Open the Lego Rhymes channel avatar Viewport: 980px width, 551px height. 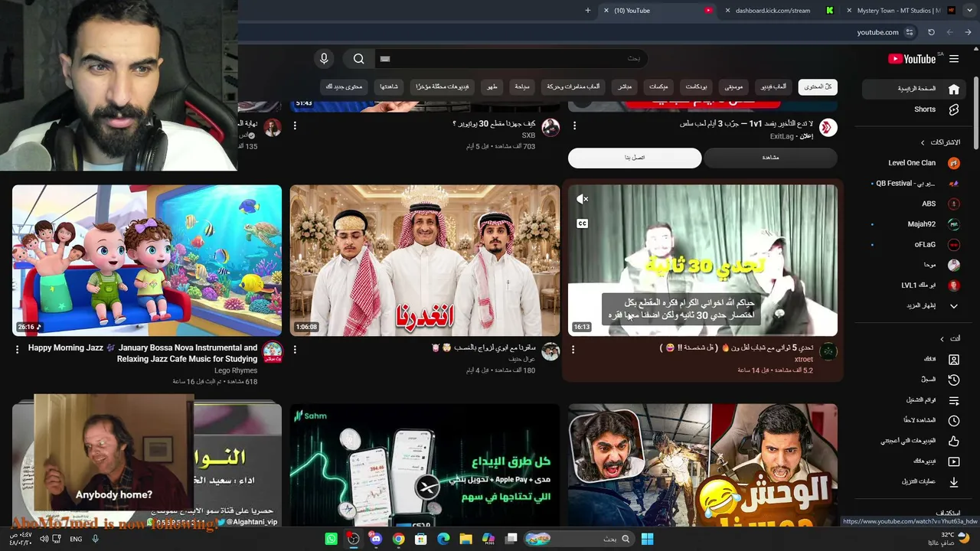pos(273,352)
